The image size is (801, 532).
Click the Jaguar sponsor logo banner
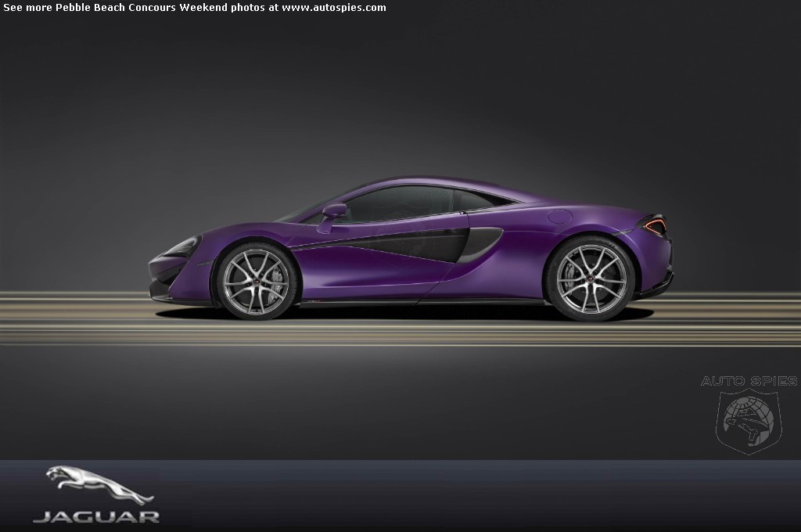400,496
